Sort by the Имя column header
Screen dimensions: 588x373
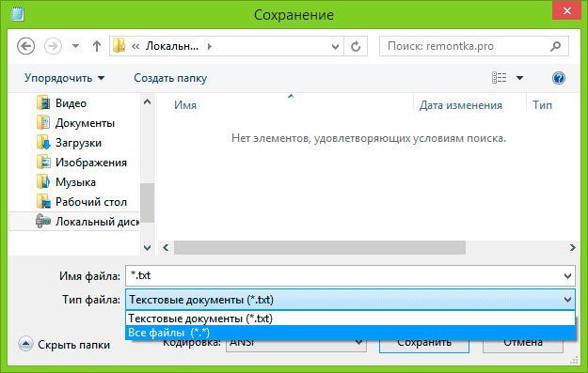tap(185, 105)
